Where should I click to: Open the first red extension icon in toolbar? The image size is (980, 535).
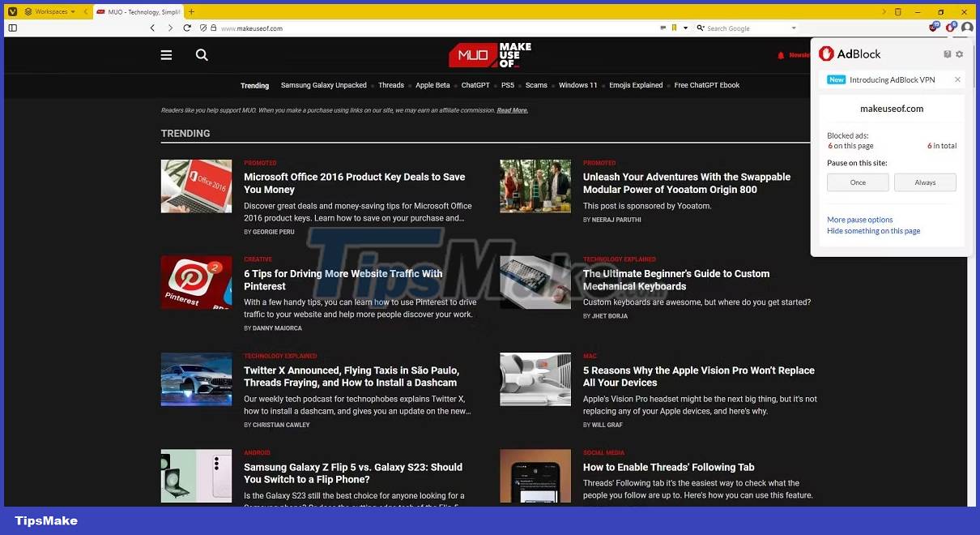934,28
